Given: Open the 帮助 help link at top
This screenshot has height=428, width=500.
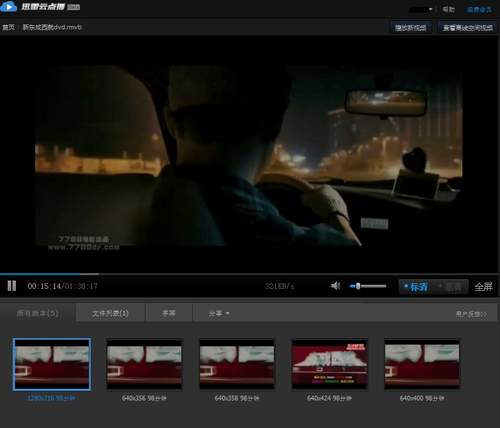Looking at the screenshot, I should (x=448, y=9).
